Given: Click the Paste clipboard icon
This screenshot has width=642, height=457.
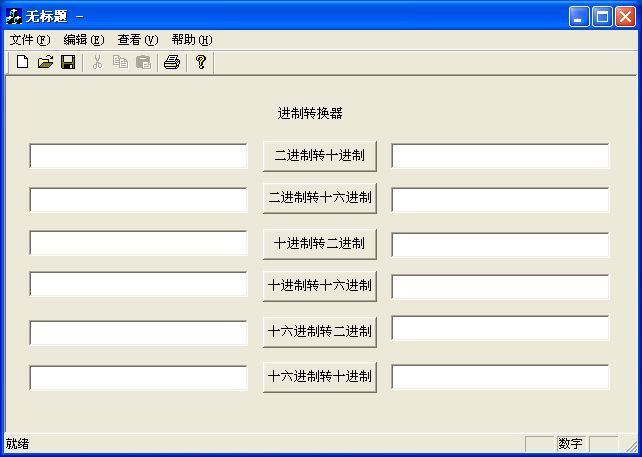Looking at the screenshot, I should tap(143, 62).
